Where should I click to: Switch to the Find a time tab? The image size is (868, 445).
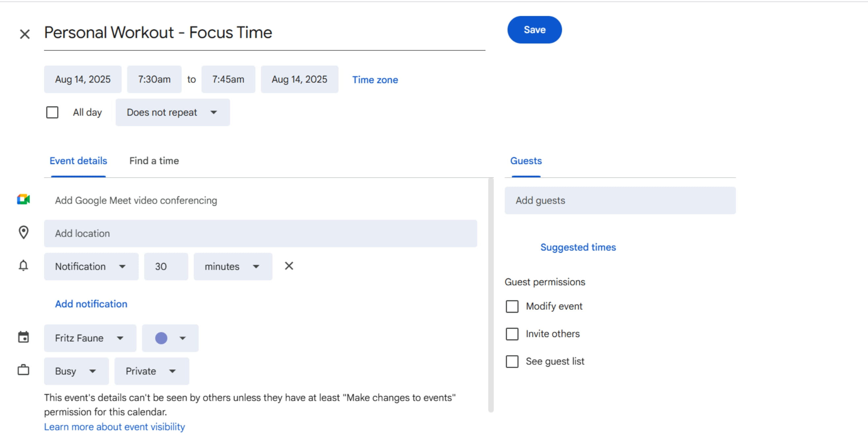154,161
